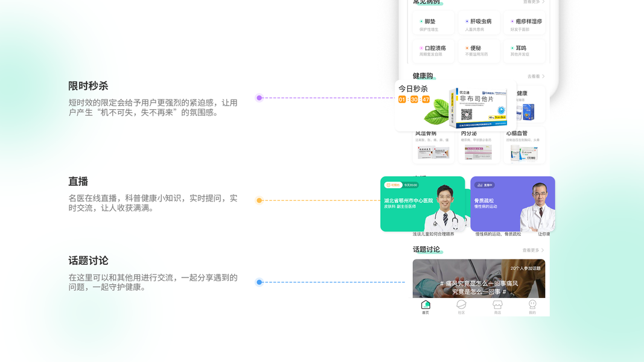Click the 20个人参加话题 label

click(525, 268)
